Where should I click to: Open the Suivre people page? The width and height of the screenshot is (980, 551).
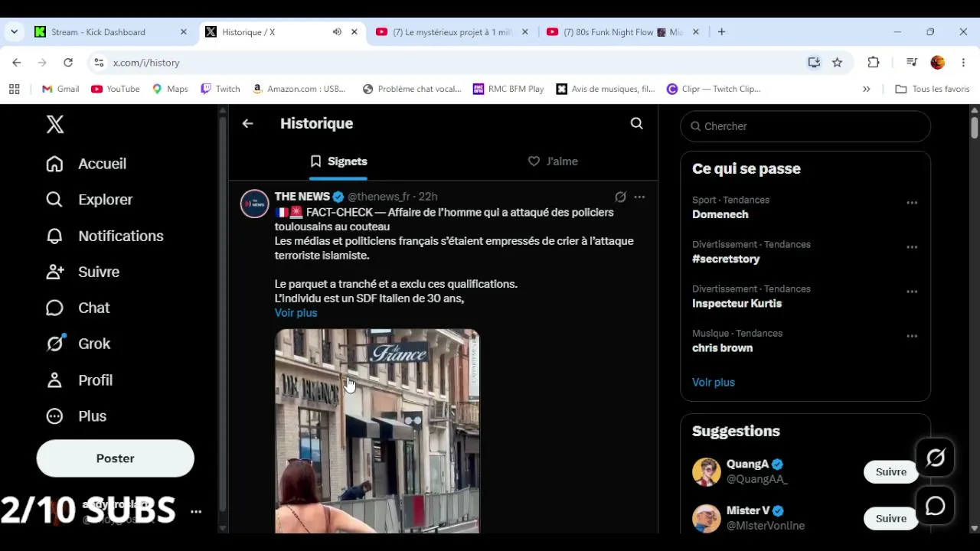pos(83,272)
